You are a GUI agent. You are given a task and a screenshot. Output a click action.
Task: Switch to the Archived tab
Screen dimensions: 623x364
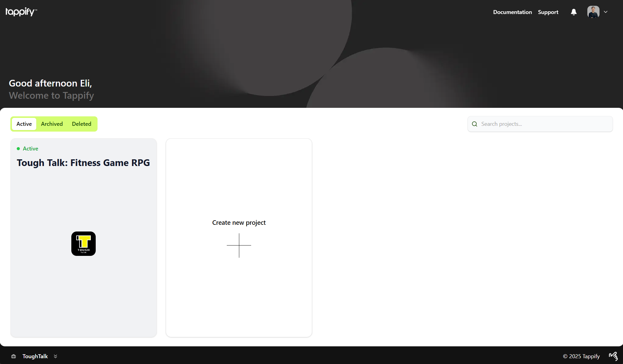click(x=52, y=124)
